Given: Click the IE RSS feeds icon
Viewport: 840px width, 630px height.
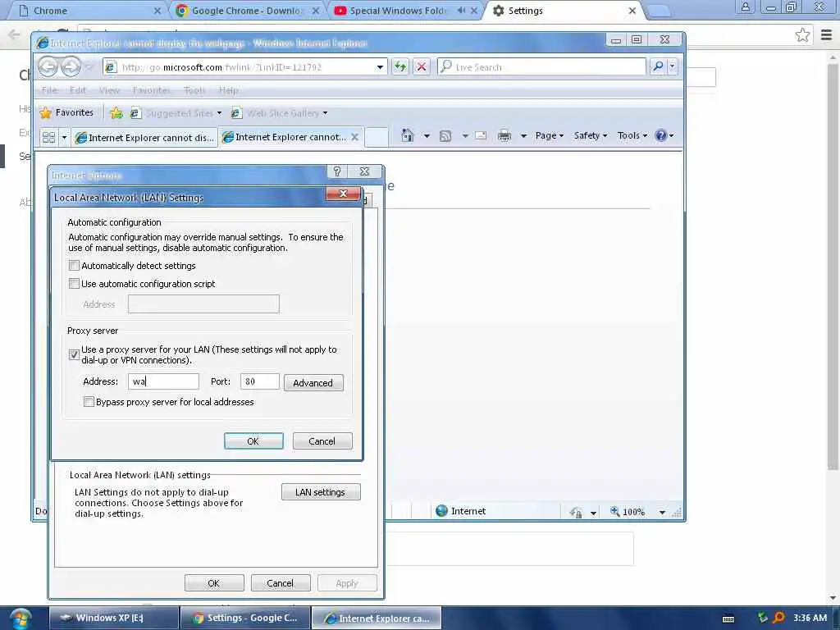Looking at the screenshot, I should [445, 136].
